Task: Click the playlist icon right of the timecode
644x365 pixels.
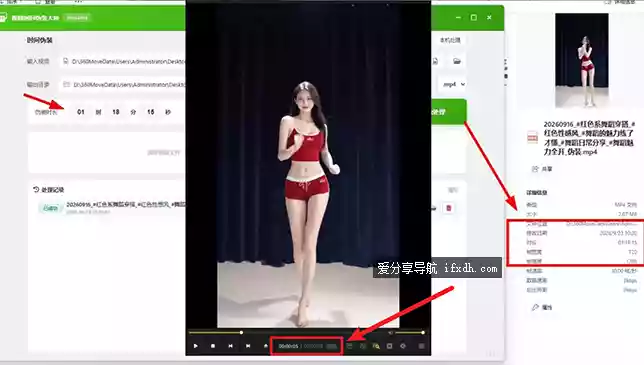Action: tap(349, 346)
